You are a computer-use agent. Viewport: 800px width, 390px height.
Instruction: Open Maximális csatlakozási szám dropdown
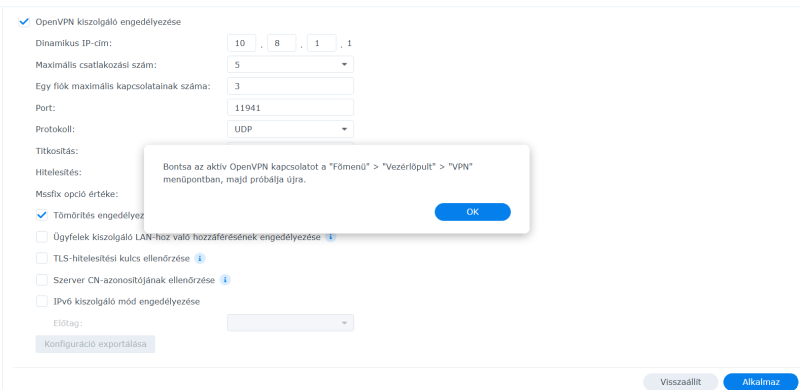coord(290,65)
